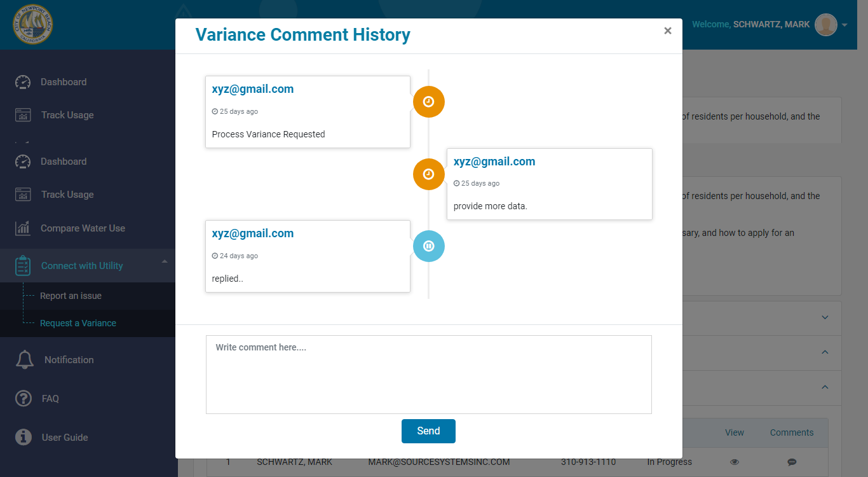
Task: Click the blue pause icon on timeline
Action: pos(428,246)
